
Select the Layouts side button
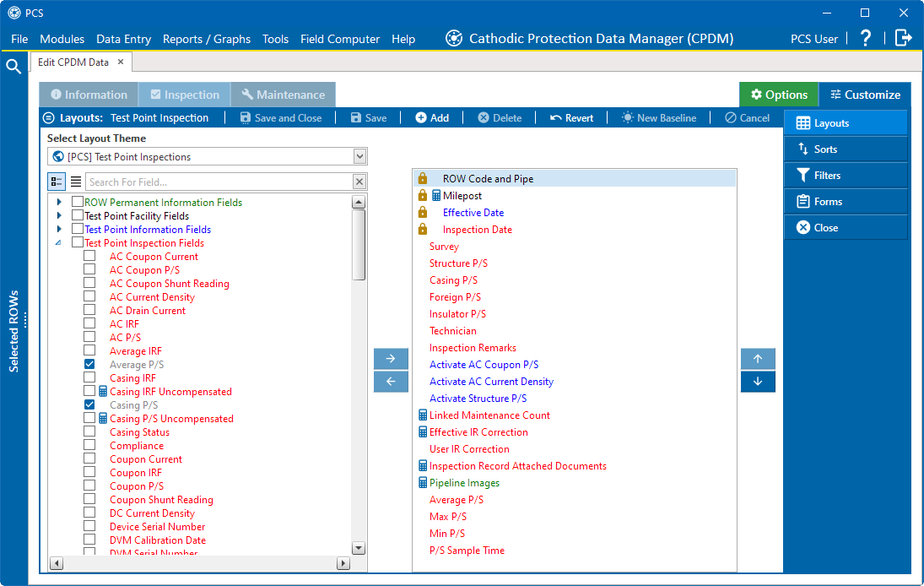pos(846,122)
